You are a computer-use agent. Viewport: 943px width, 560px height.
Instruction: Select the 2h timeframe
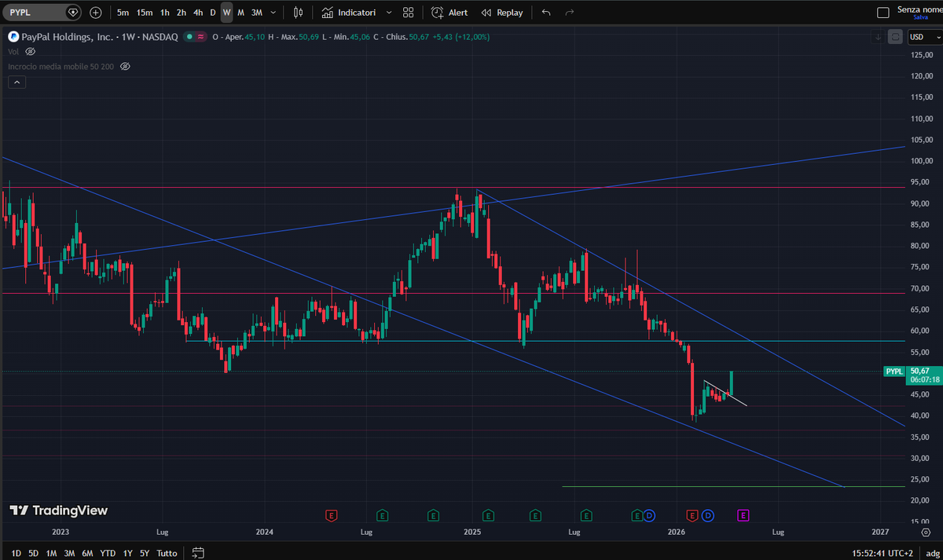[x=182, y=13]
